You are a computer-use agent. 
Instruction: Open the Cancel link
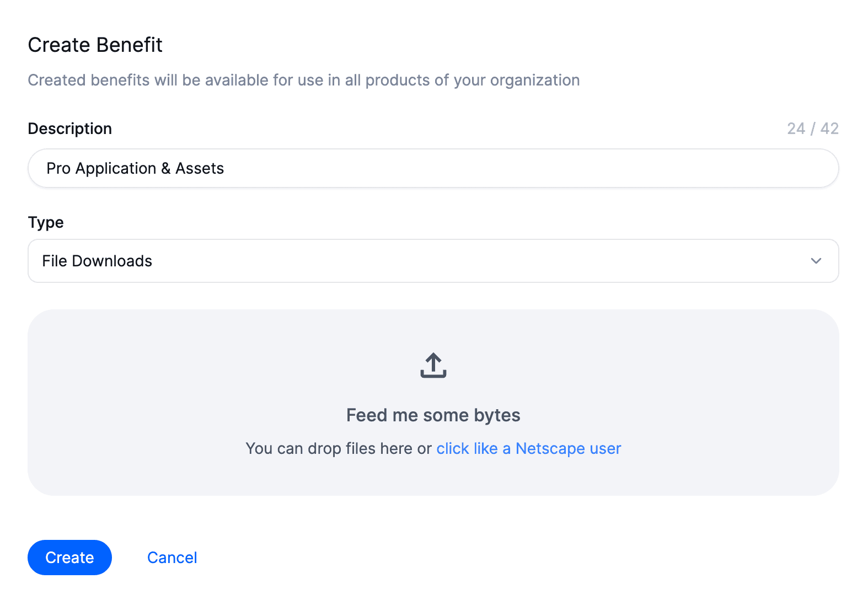pos(172,558)
